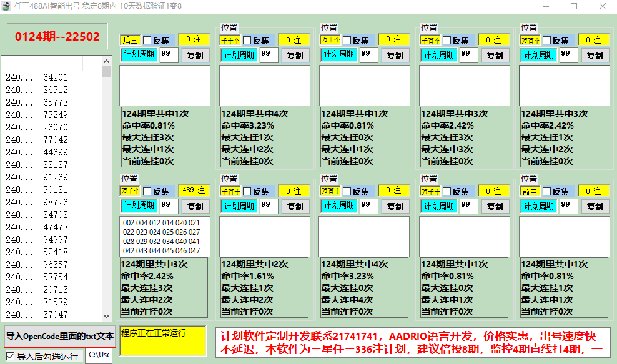
Task: Click the history list scrollbar thumb
Action: pyautogui.click(x=106, y=72)
